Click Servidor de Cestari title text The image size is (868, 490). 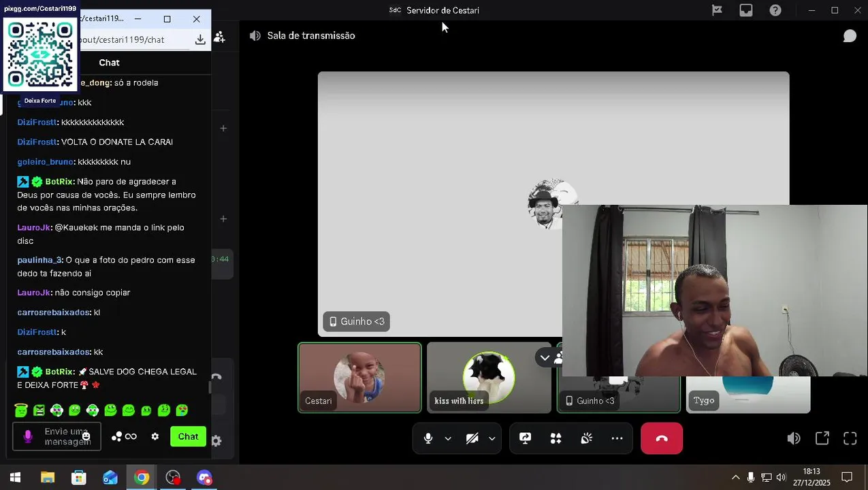[x=443, y=10]
